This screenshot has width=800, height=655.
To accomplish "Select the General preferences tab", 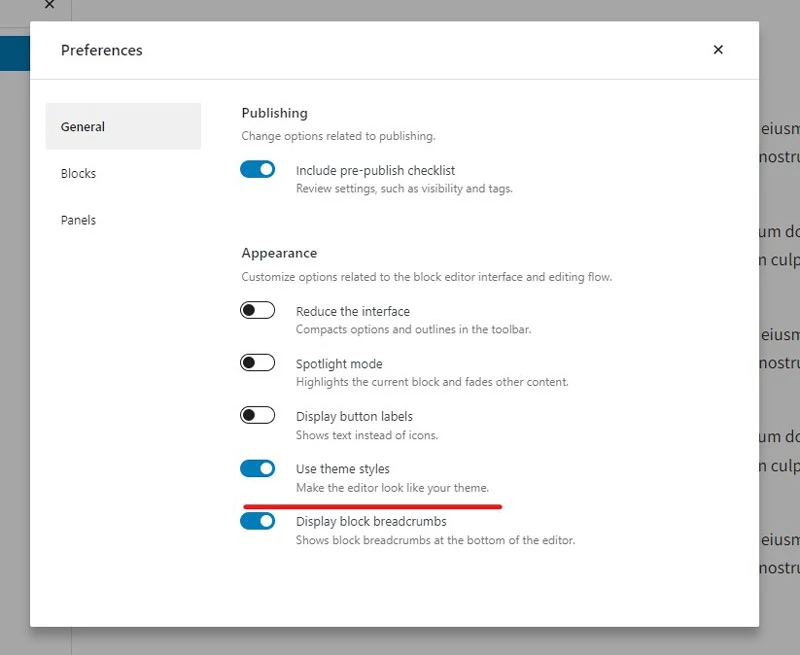I will tap(123, 127).
